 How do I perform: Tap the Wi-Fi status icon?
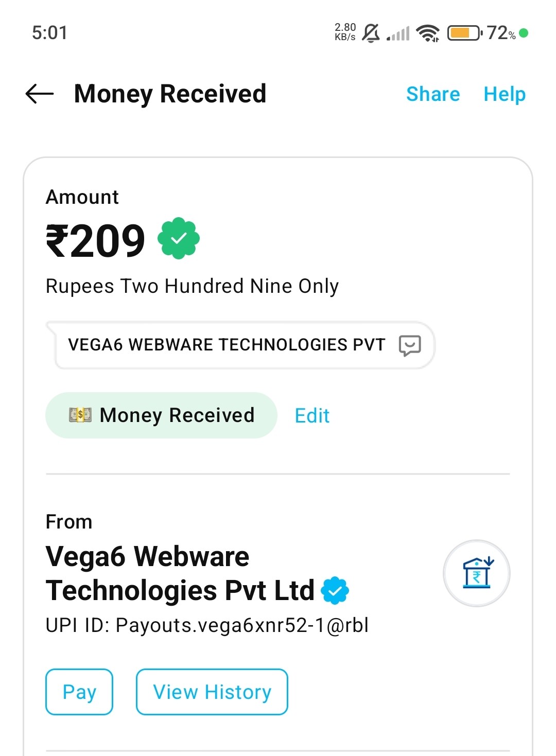click(428, 33)
